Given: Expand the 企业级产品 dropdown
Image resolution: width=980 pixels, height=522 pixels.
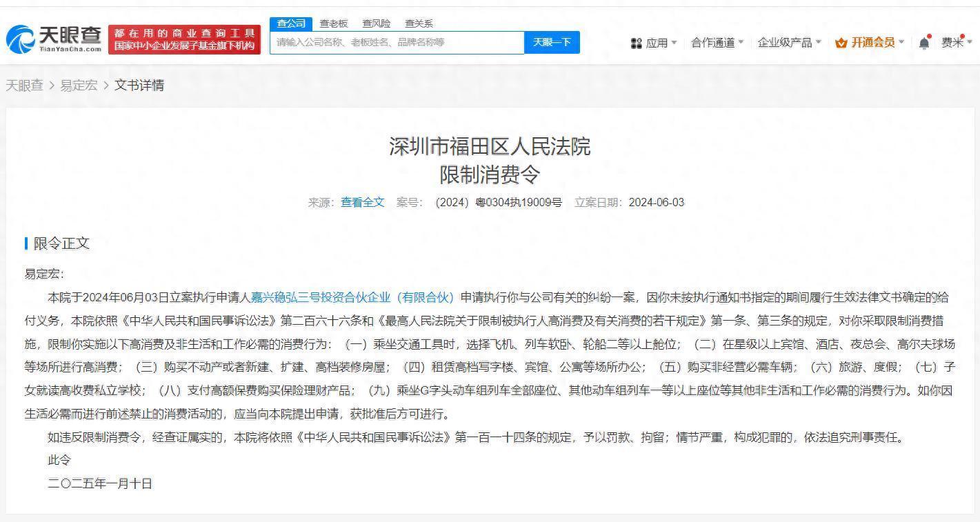Looking at the screenshot, I should click(x=789, y=43).
